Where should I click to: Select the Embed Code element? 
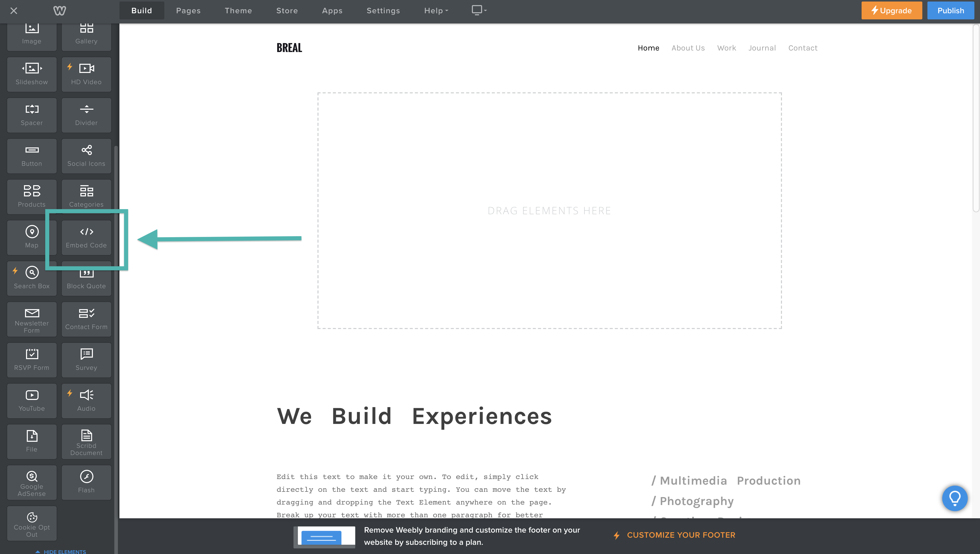coord(87,237)
